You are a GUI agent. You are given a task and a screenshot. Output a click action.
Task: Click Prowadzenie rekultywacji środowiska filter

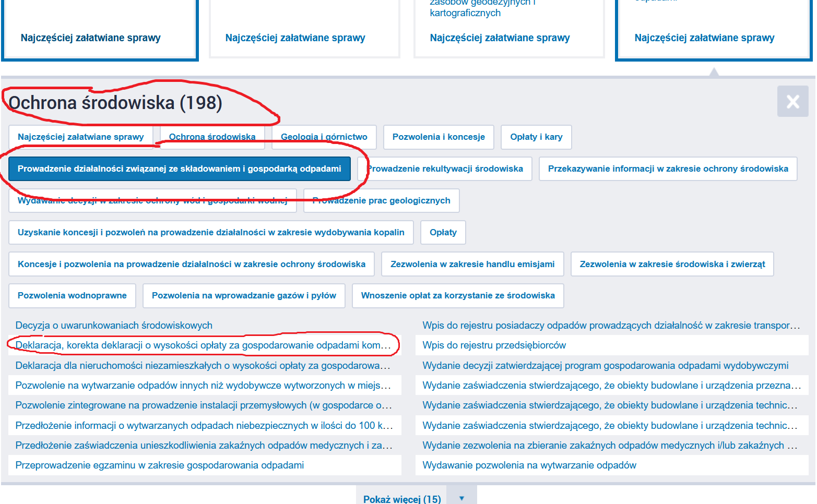pyautogui.click(x=445, y=169)
